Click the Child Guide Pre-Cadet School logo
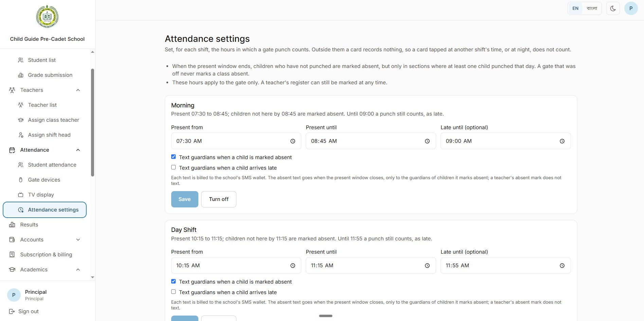Viewport: 644px width, 321px height. click(x=47, y=16)
